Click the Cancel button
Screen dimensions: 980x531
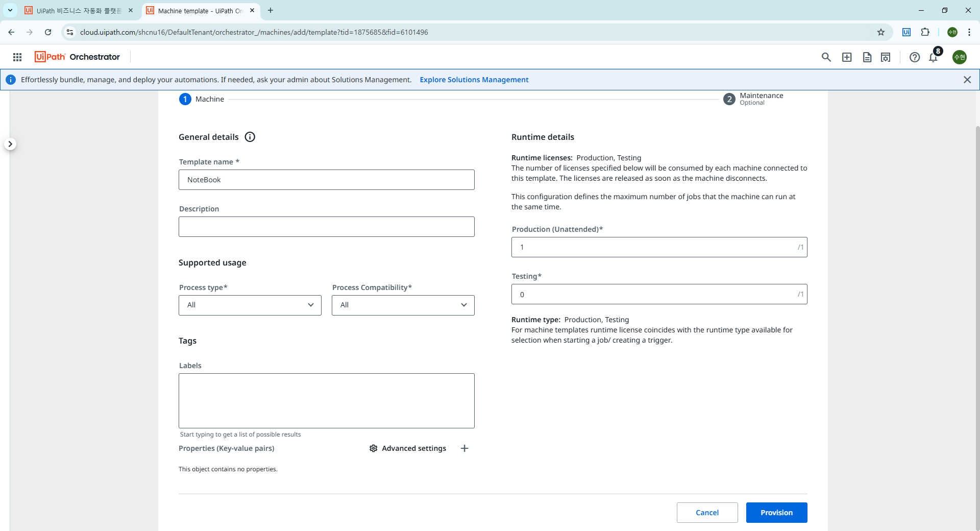pos(707,513)
